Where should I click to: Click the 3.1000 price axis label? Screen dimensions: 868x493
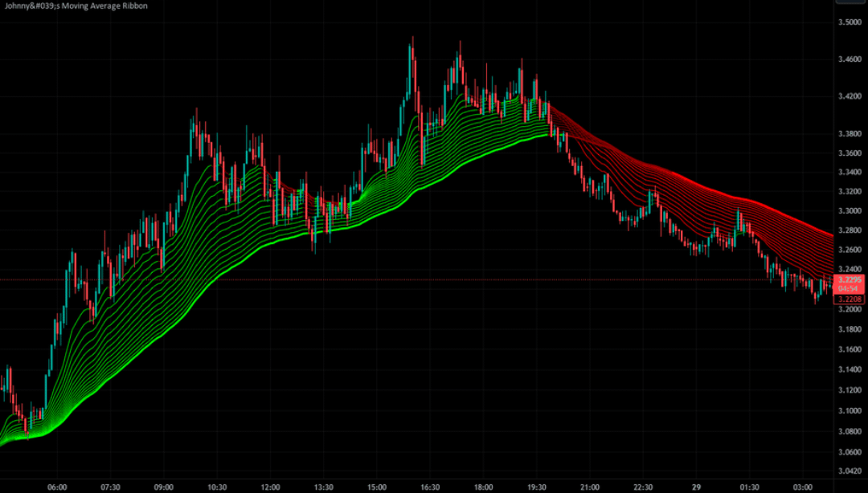[x=850, y=410]
